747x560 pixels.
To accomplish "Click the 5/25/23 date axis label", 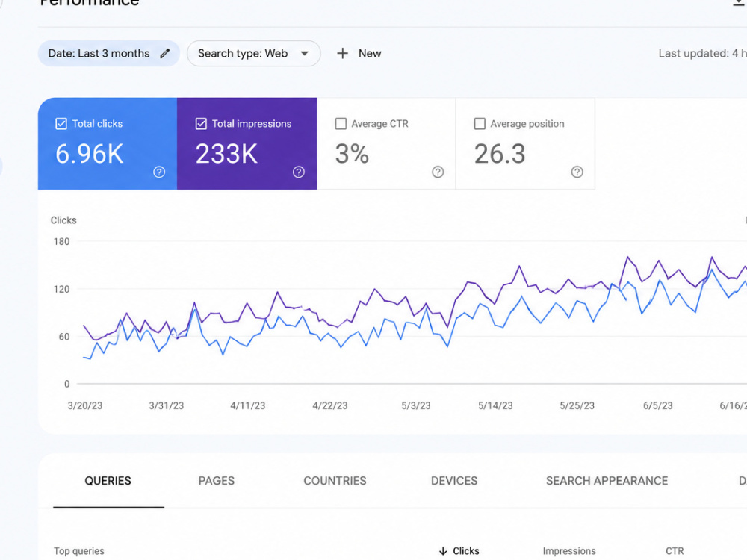I will 577,405.
